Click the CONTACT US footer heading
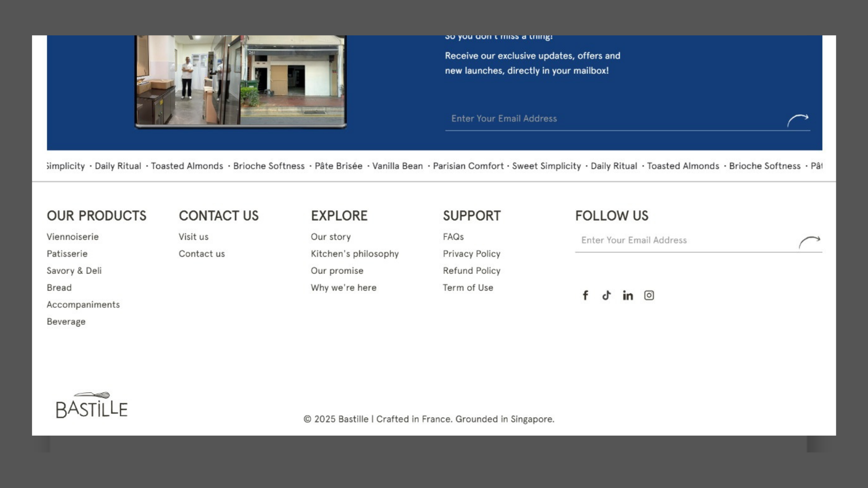Image resolution: width=868 pixels, height=488 pixels. pyautogui.click(x=219, y=216)
